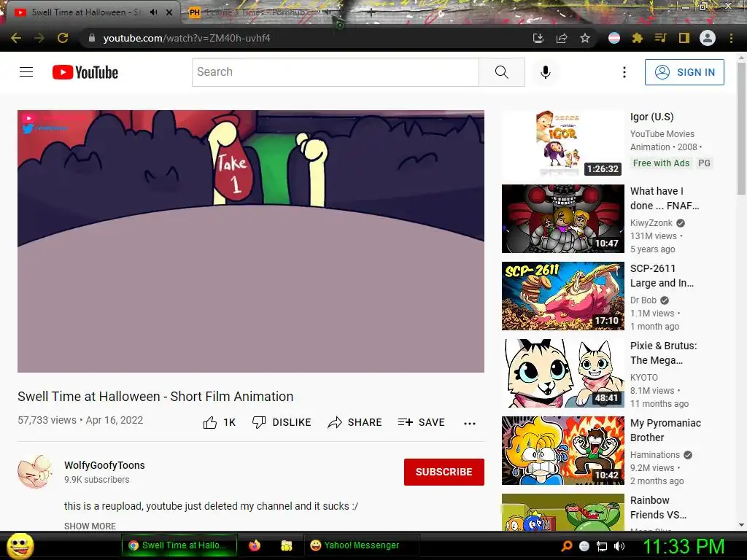Save video to a playlist
The image size is (747, 560).
coord(421,422)
